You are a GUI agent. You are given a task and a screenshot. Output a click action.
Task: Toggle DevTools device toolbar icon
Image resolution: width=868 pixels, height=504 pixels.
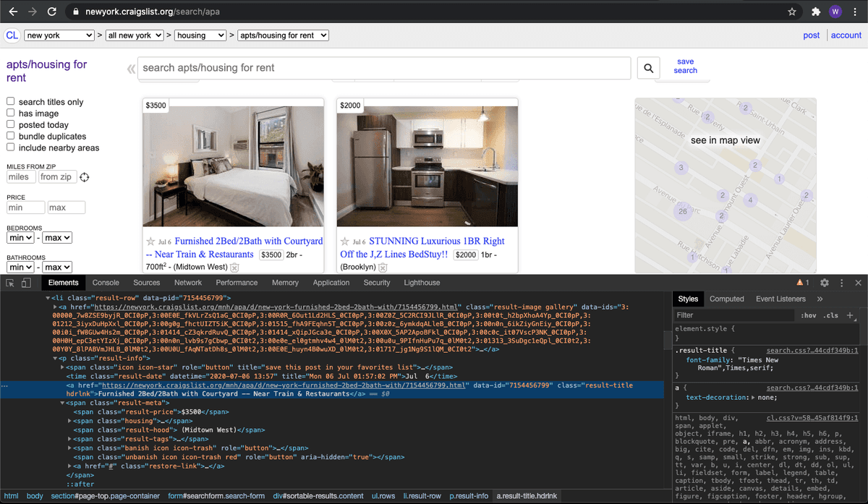point(26,283)
